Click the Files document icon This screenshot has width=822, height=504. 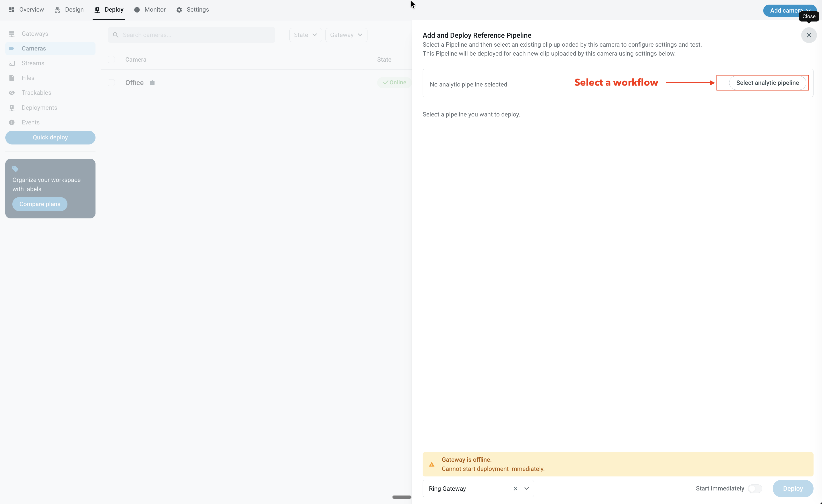click(x=12, y=78)
